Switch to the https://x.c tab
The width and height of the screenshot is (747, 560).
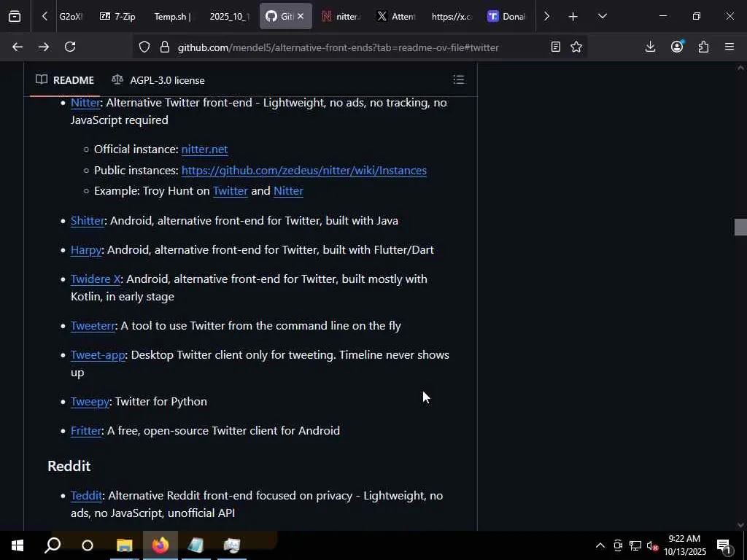tap(451, 17)
